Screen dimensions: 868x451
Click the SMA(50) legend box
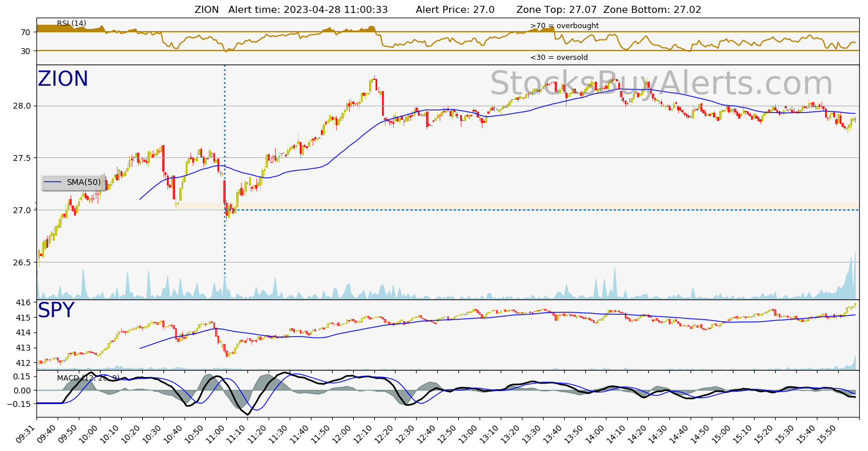(73, 183)
